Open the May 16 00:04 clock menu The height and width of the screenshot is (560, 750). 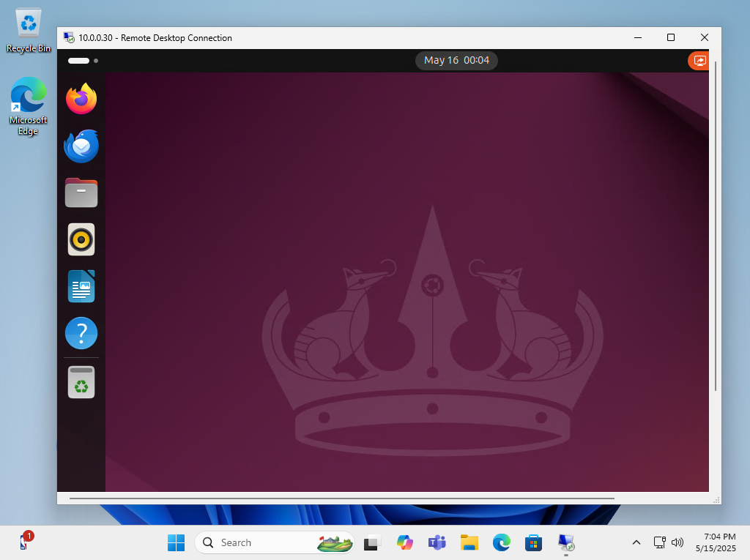point(456,60)
